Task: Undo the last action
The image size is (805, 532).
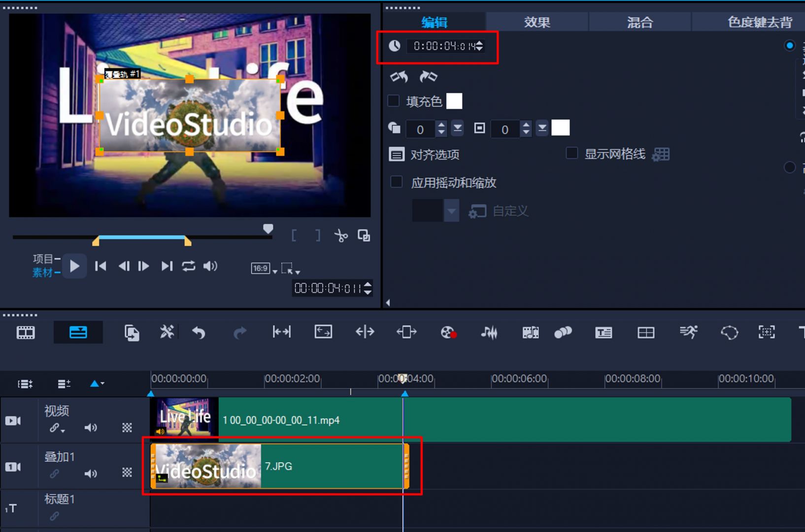Action: (199, 333)
